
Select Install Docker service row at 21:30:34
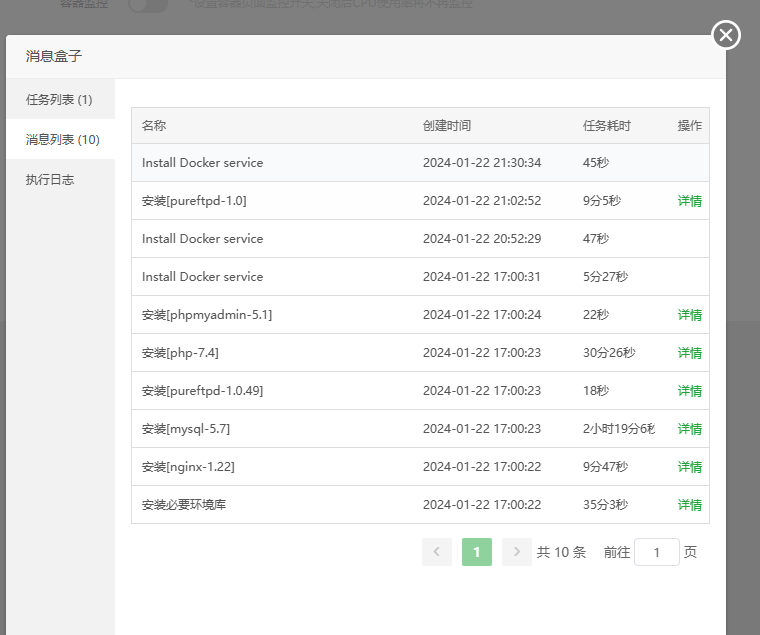420,162
